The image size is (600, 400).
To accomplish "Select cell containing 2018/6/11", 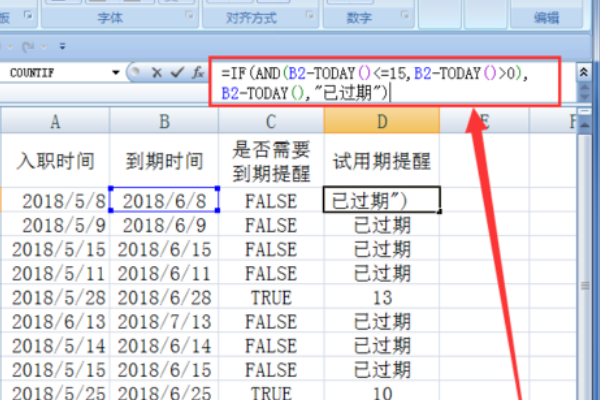I will (x=164, y=272).
